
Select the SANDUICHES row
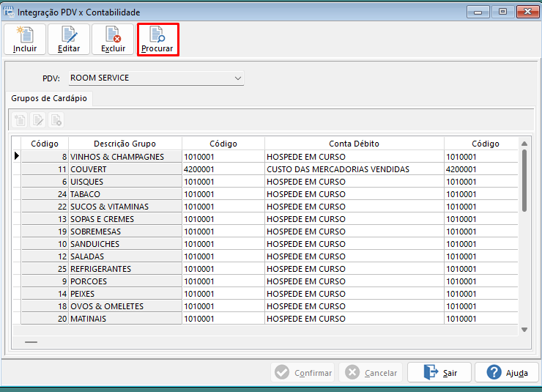tap(265, 244)
